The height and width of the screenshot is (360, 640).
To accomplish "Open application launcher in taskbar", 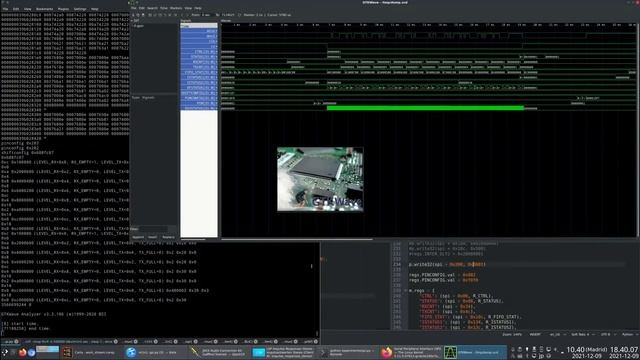I will [x=5, y=352].
